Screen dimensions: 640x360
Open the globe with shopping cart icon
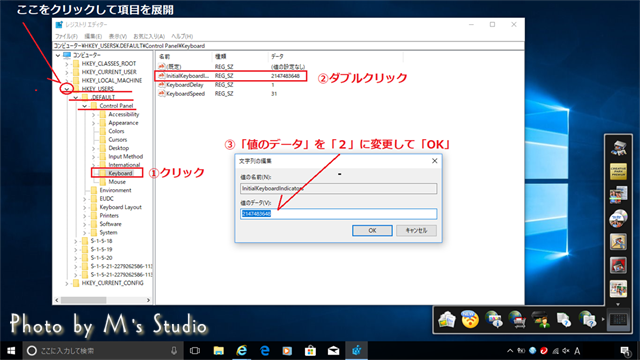pos(517,320)
